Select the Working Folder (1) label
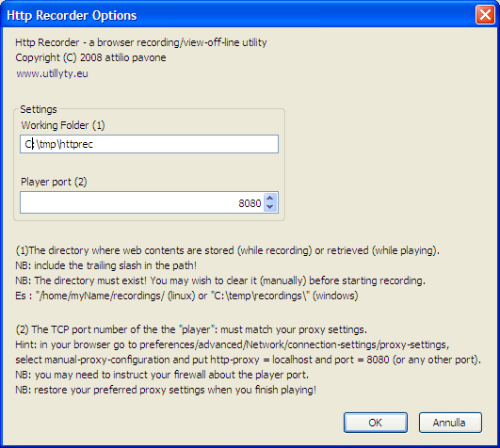Viewport: 500px width, 448px height. [63, 125]
